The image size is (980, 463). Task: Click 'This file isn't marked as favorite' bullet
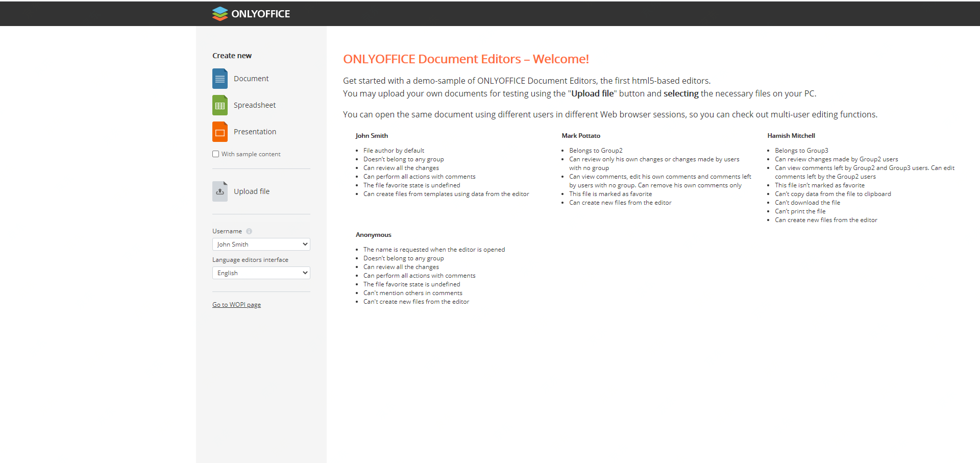pyautogui.click(x=820, y=185)
